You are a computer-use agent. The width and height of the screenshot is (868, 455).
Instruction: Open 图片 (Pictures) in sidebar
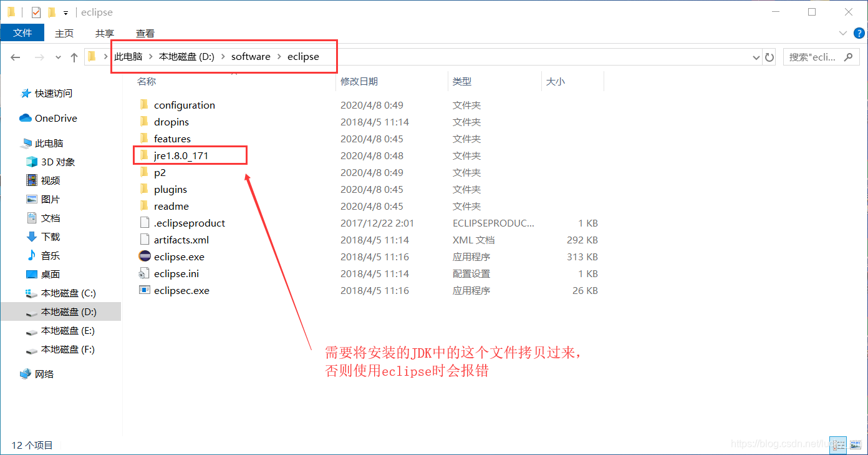coord(43,199)
